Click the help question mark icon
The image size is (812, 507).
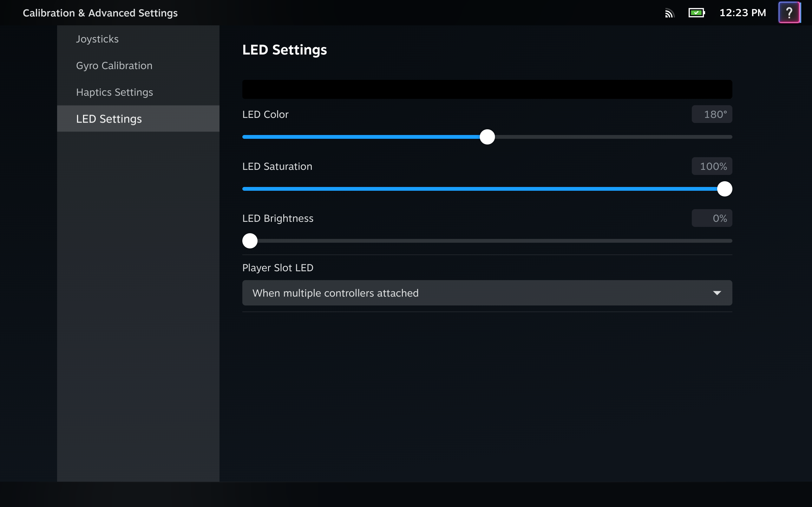(789, 13)
